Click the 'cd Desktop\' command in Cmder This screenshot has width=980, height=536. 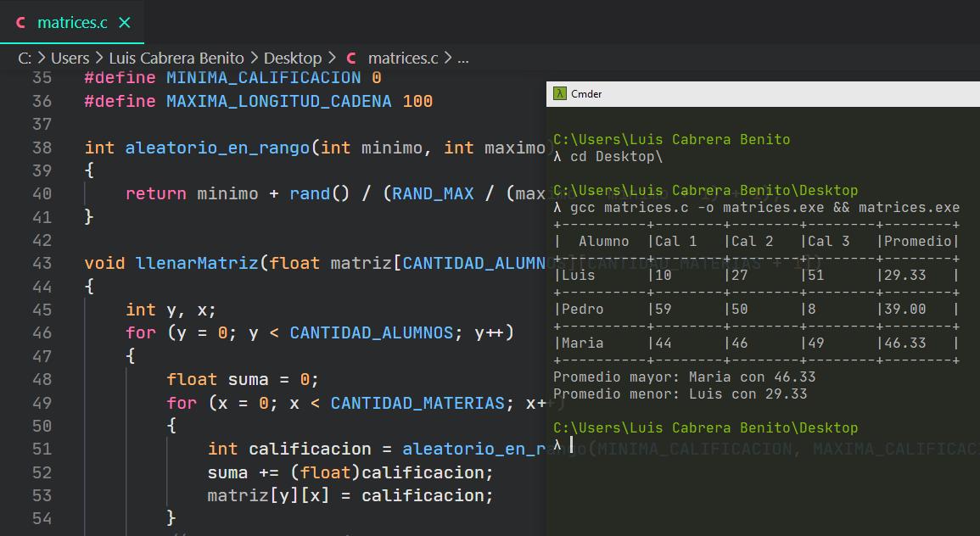point(616,156)
